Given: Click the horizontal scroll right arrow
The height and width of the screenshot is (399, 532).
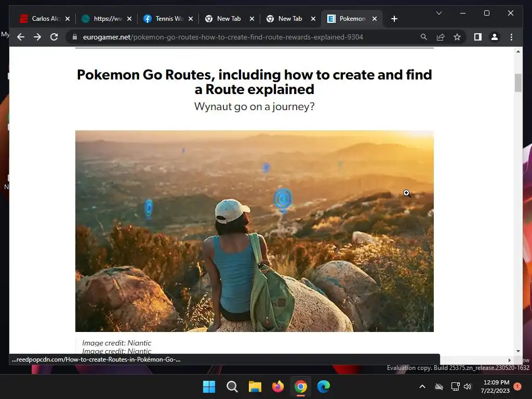Looking at the screenshot, I should click(509, 361).
